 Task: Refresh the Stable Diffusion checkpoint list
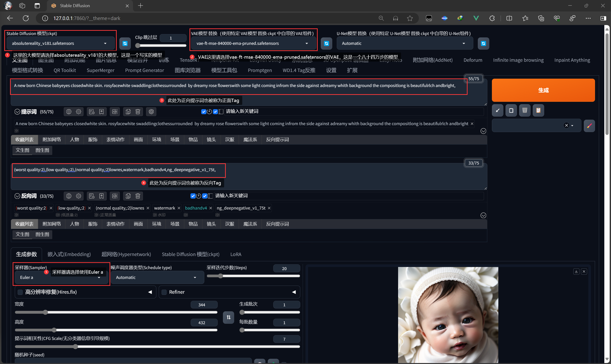click(125, 43)
